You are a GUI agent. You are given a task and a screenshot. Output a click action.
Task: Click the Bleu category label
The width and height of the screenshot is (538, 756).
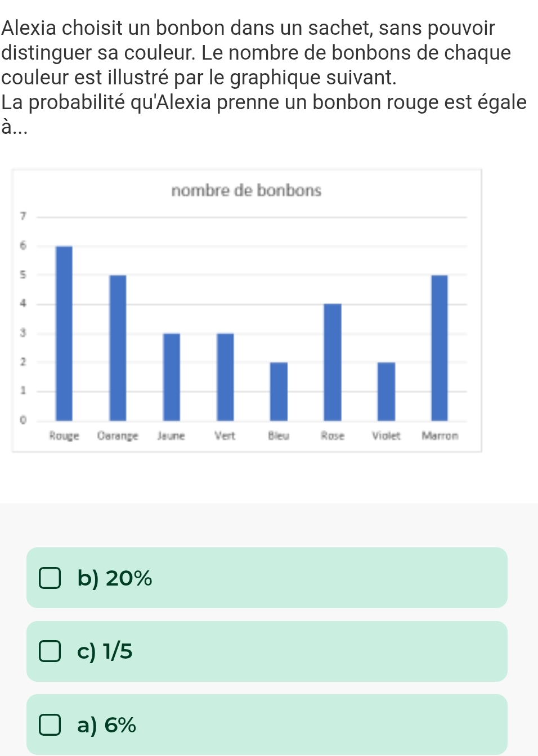[279, 436]
